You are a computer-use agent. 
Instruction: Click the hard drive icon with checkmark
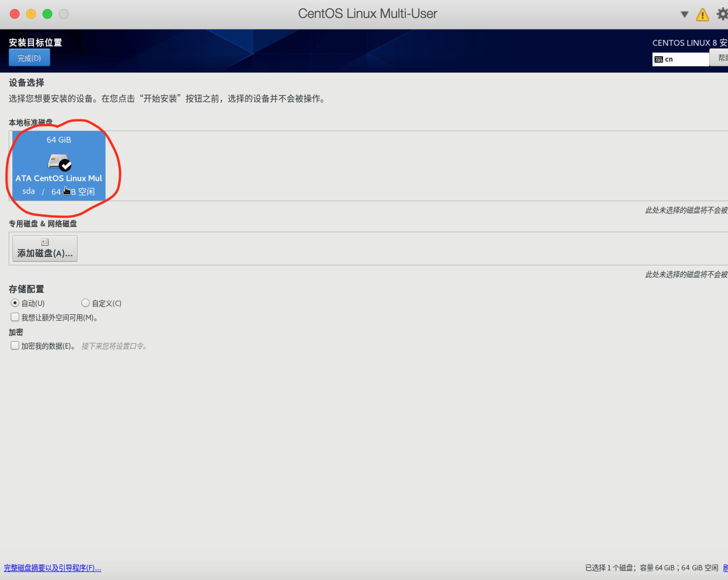click(59, 162)
